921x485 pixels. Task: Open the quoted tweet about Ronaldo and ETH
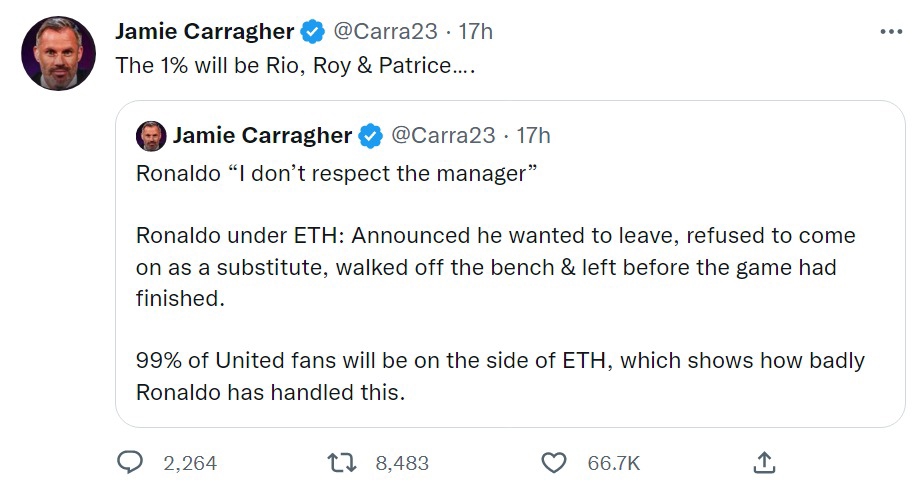pos(500,300)
